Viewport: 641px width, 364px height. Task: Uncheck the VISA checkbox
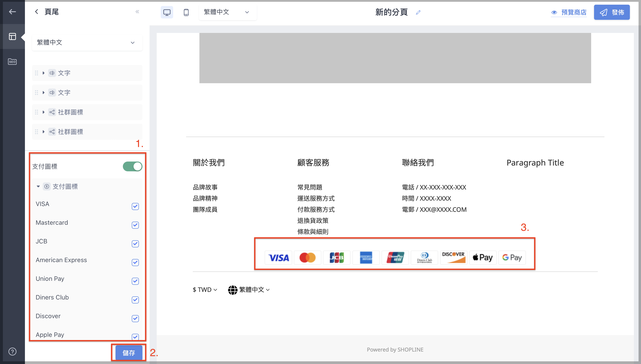[135, 206]
